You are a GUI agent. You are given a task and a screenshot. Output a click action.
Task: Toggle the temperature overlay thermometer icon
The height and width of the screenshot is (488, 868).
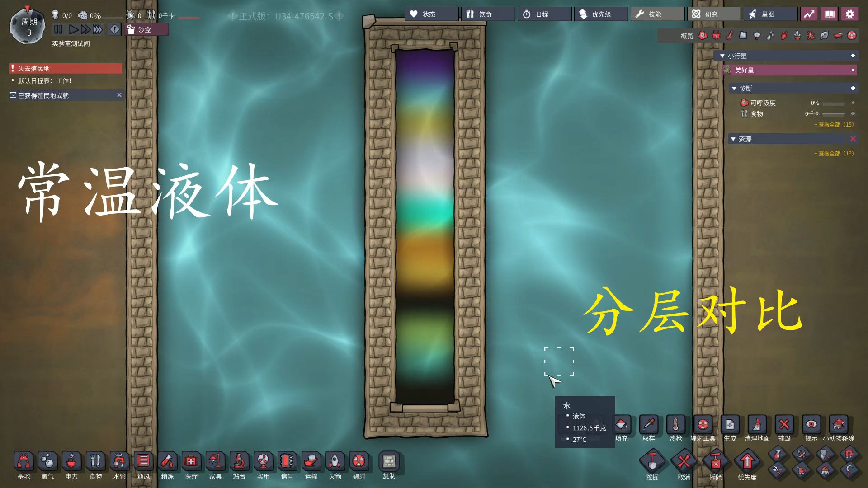click(x=730, y=35)
